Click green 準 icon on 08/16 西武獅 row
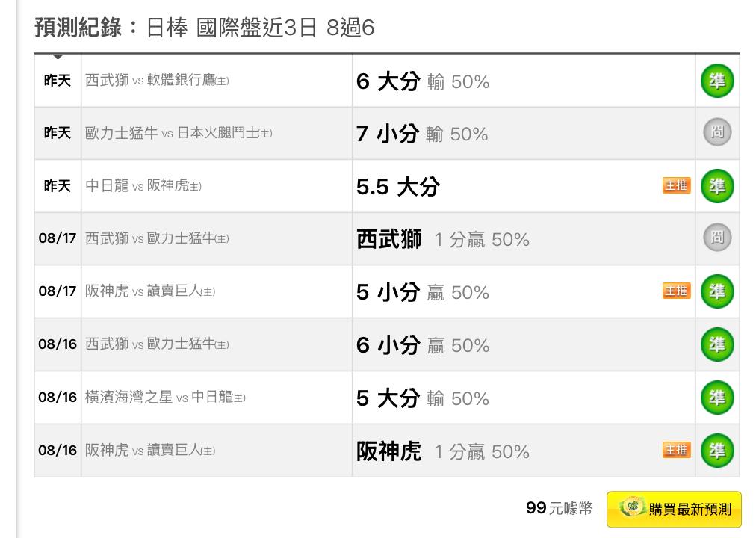756x538 pixels. [717, 344]
